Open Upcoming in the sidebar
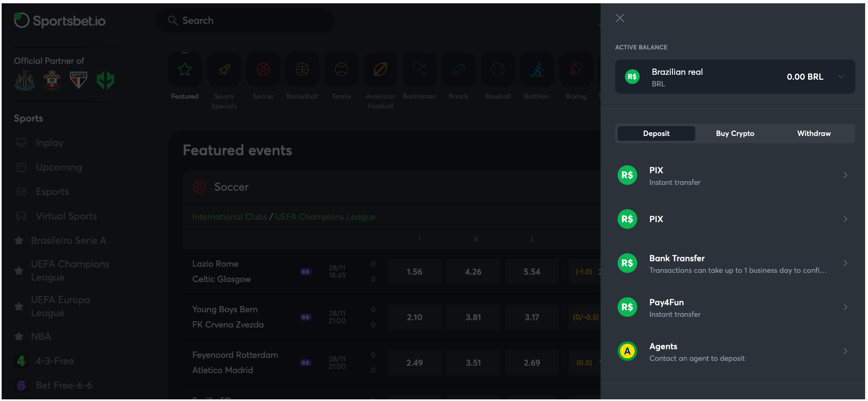 point(49,167)
